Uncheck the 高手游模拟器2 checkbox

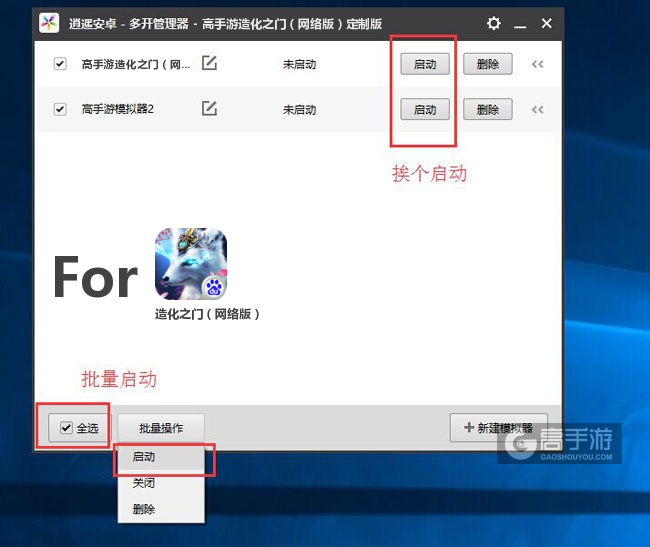point(60,109)
